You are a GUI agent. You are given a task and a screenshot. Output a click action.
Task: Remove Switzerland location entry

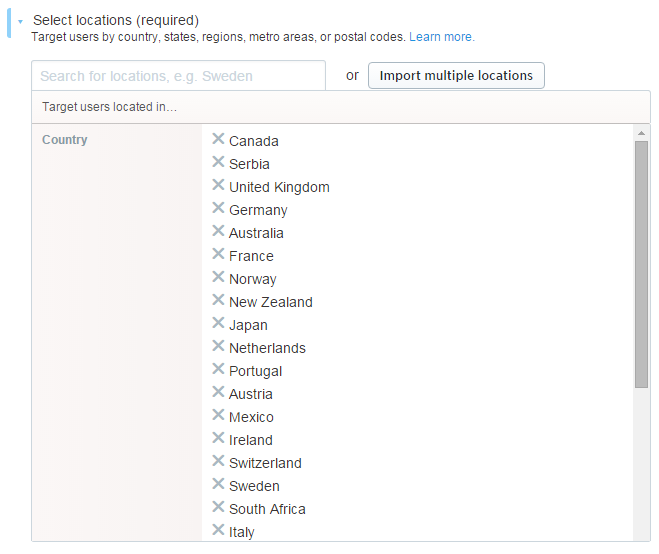point(218,461)
